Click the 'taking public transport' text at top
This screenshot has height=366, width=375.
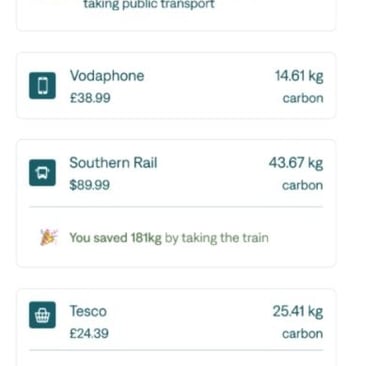coord(149,5)
